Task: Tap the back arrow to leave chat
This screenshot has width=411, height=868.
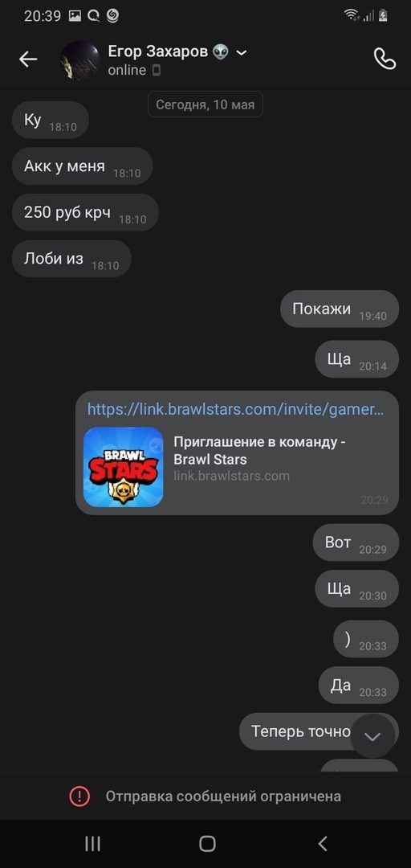Action: 27,59
